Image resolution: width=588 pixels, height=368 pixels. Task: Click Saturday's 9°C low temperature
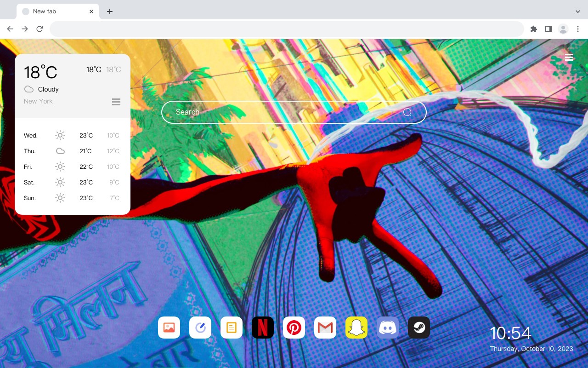114,183
